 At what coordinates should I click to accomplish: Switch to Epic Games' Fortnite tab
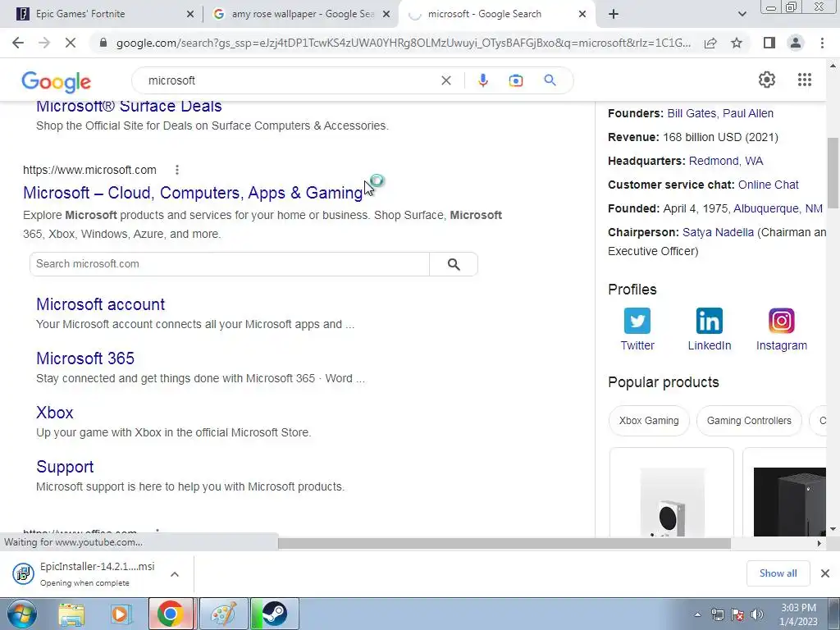80,14
